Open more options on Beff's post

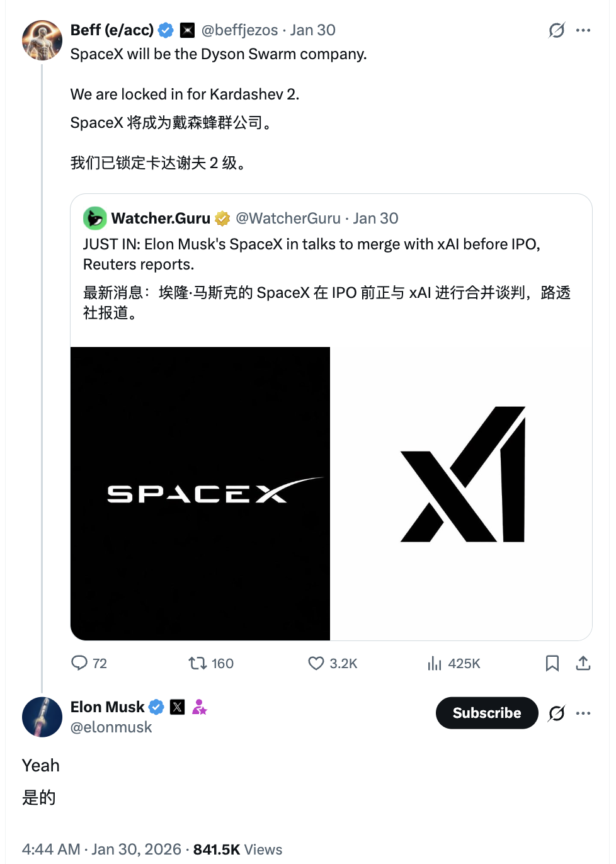pyautogui.click(x=584, y=30)
